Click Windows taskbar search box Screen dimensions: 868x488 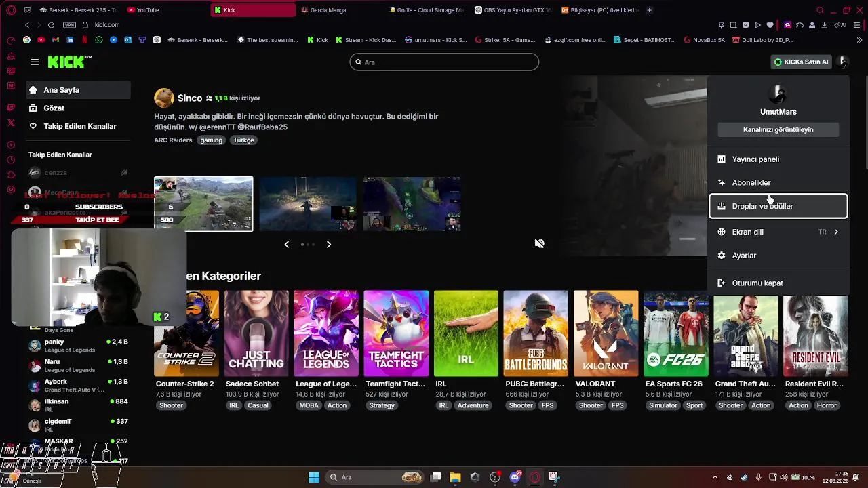[x=376, y=477]
